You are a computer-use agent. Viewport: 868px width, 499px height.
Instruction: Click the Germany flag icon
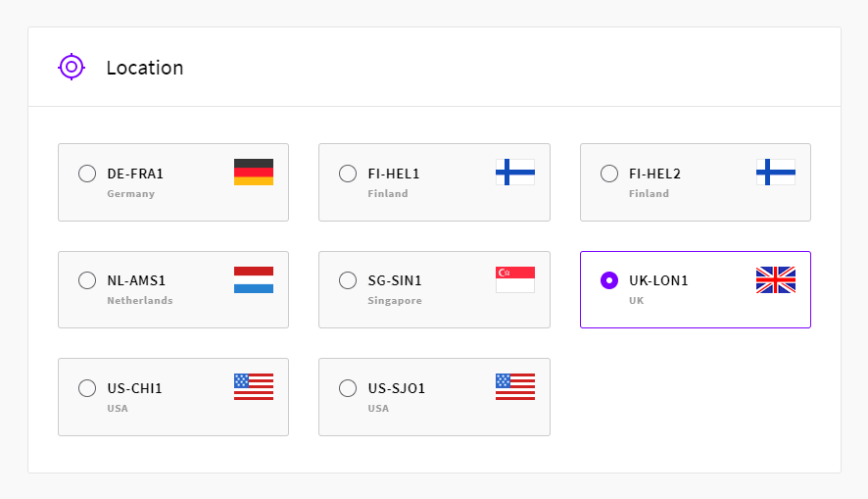(254, 173)
